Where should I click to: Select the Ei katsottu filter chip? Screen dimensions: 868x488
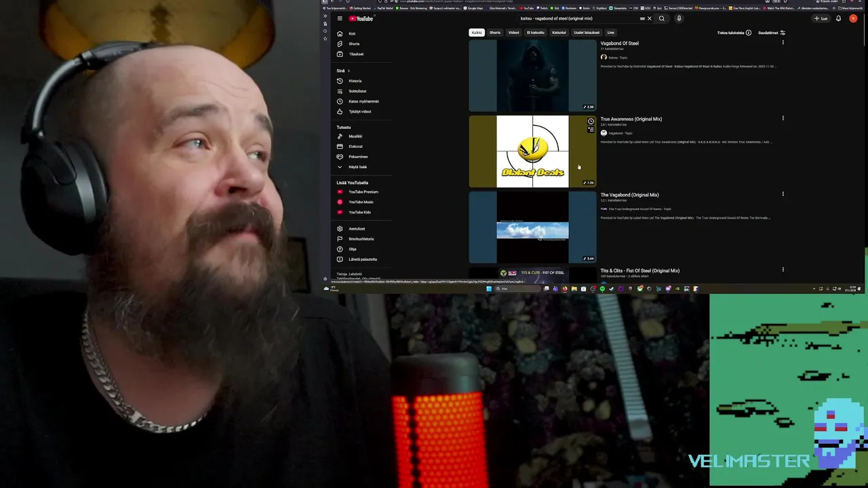(536, 33)
